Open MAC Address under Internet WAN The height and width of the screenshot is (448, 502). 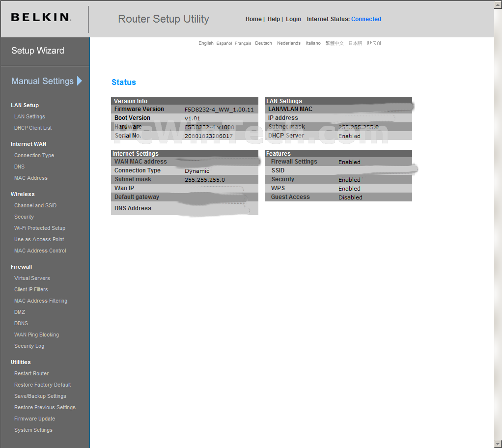pyautogui.click(x=31, y=178)
